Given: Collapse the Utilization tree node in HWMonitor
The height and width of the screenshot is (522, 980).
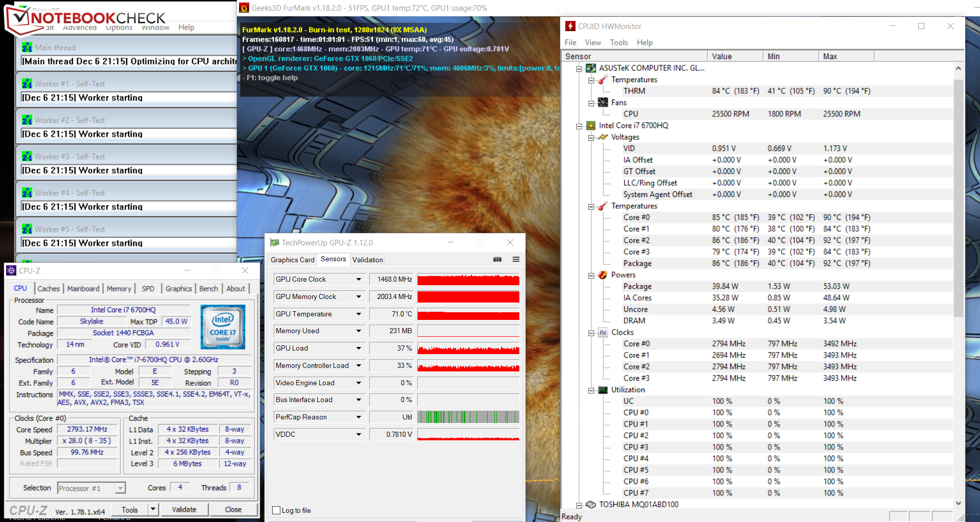Looking at the screenshot, I should click(591, 390).
